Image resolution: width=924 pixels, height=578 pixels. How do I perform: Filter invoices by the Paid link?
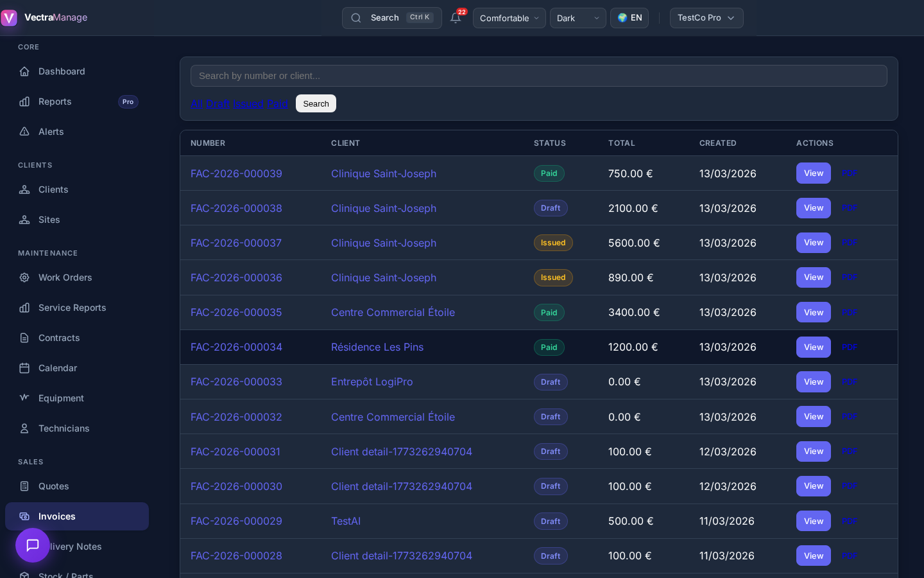(277, 103)
